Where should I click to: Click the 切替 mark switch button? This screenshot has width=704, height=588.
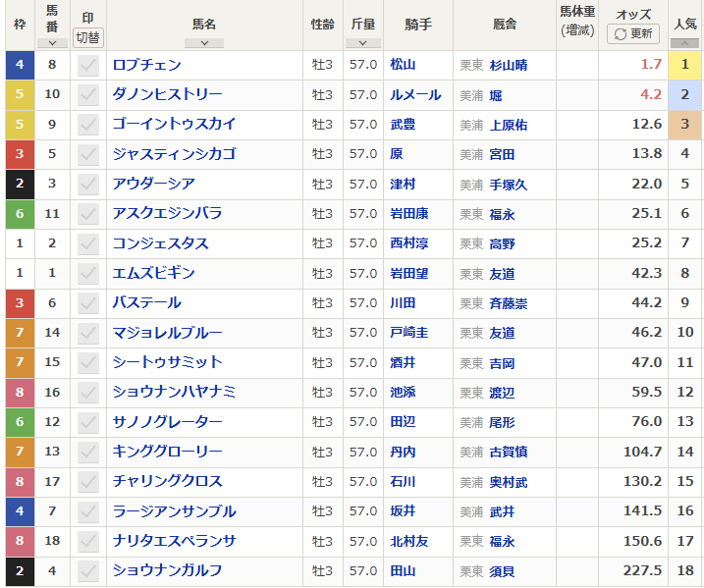click(x=88, y=37)
